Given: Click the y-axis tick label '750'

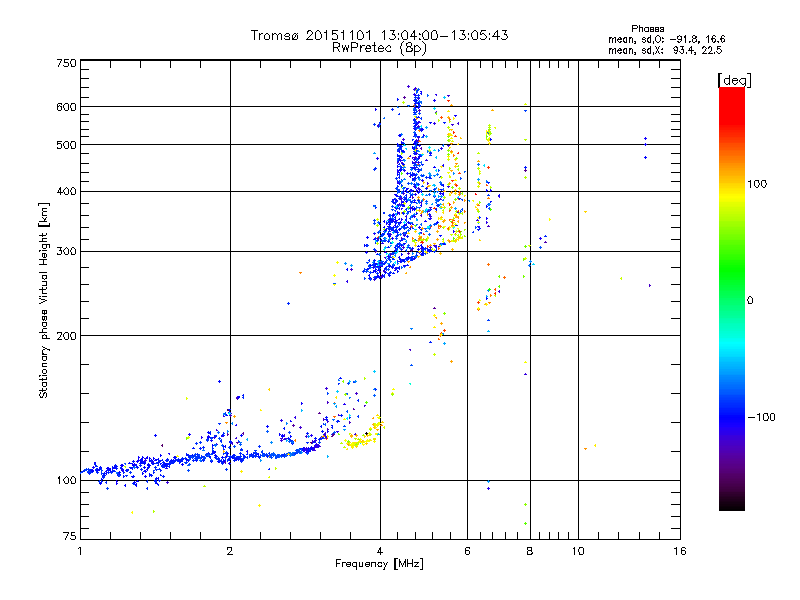Looking at the screenshot, I should (67, 63).
